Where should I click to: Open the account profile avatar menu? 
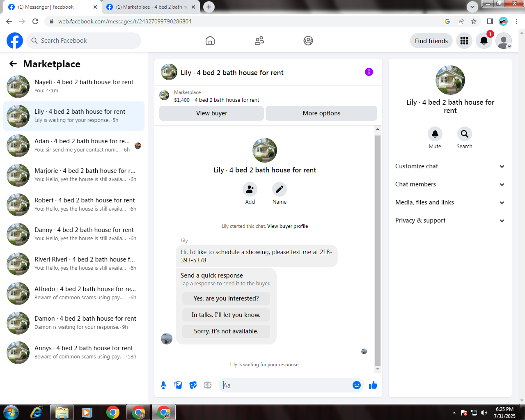(504, 41)
